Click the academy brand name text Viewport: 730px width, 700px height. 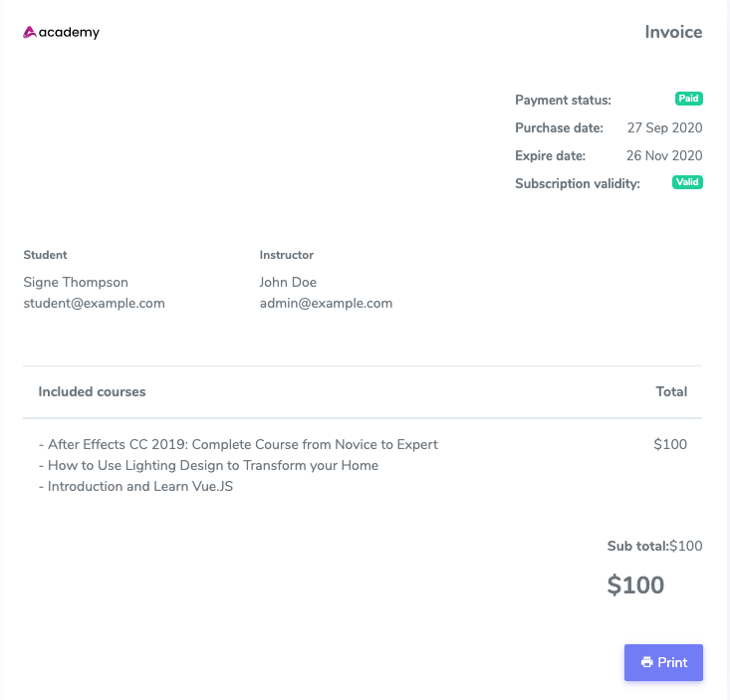coord(70,33)
